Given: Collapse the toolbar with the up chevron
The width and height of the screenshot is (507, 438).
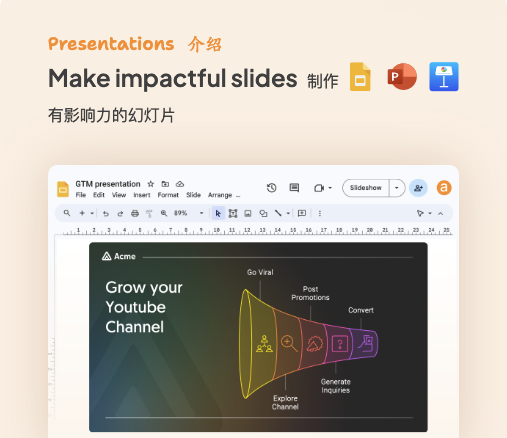Looking at the screenshot, I should (x=441, y=214).
